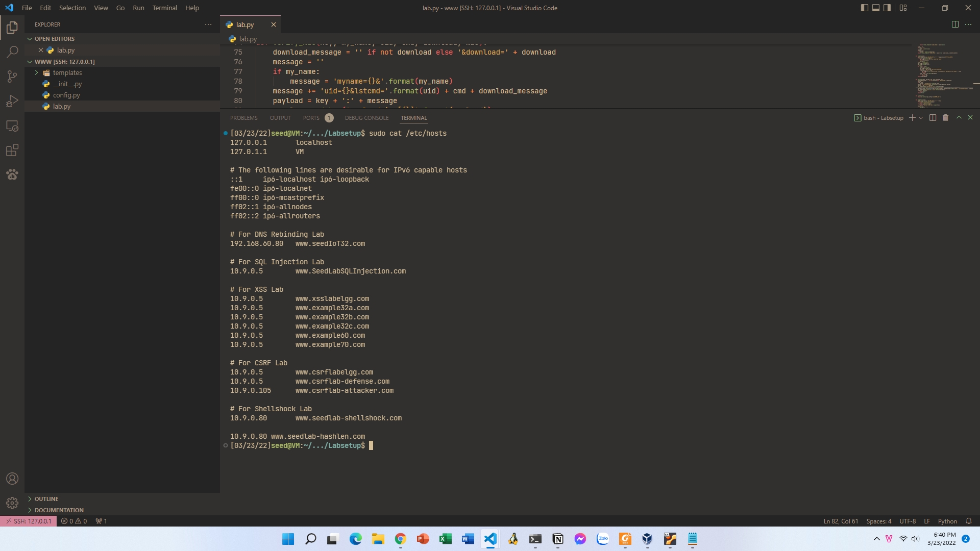
Task: Open Run and Debug view
Action: [12, 101]
